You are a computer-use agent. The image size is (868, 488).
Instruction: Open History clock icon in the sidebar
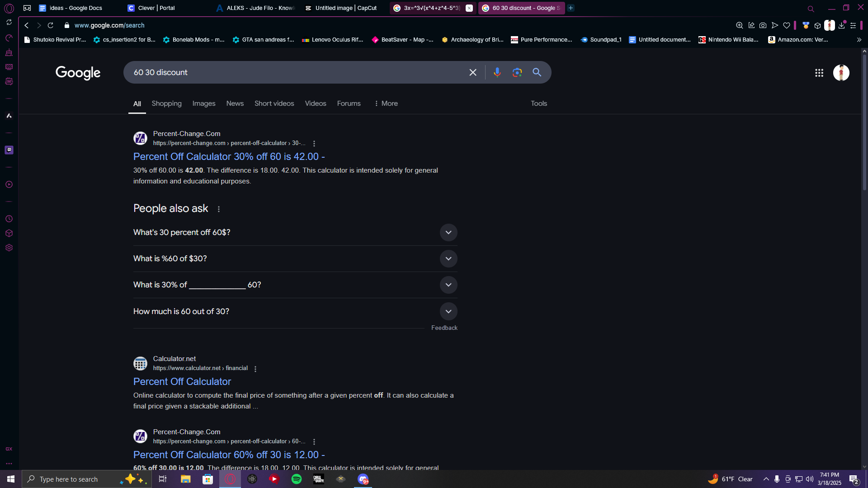[9, 219]
